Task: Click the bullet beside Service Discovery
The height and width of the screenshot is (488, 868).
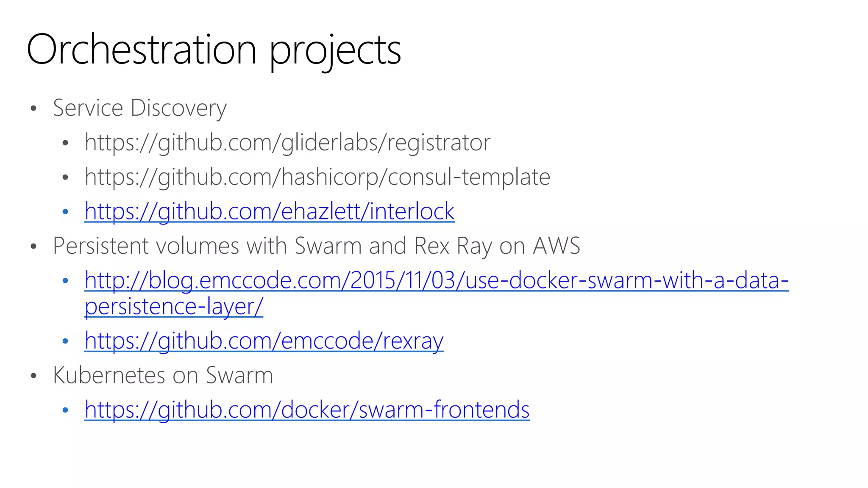Action: 34,109
